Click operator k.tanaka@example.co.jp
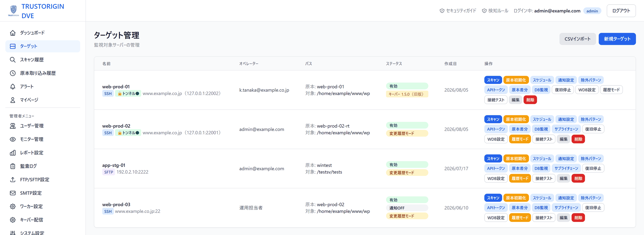Screen dimensions: 644x235 pos(264,90)
